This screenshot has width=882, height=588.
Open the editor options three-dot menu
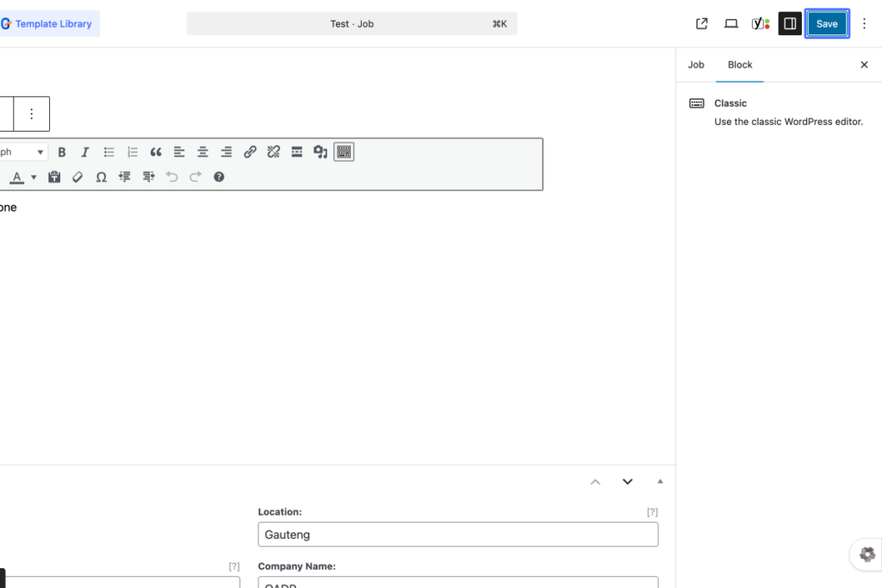click(864, 23)
